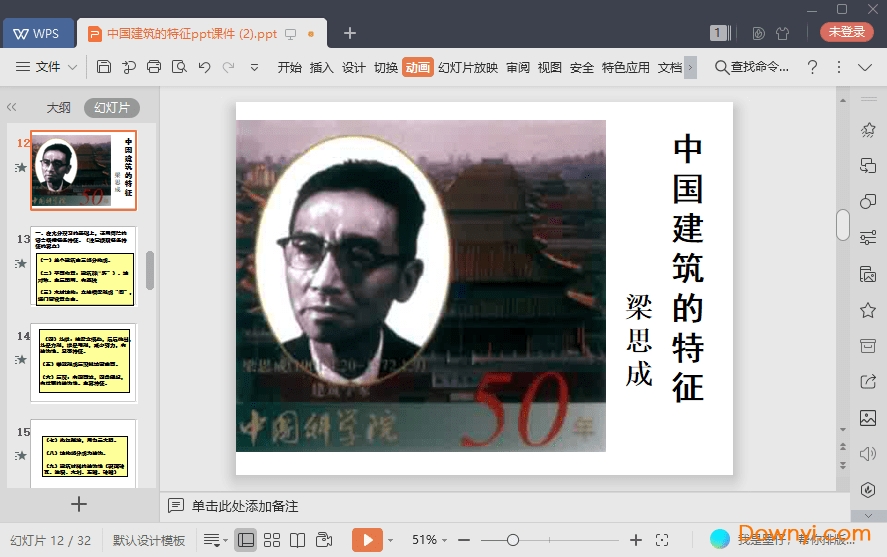
Task: Expand the 文件 dropdown arrow
Action: (x=72, y=67)
